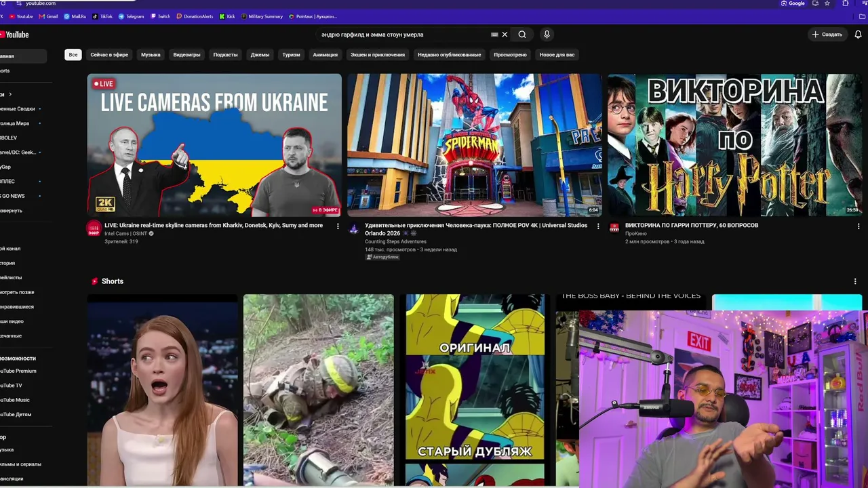Screen dimensions: 868x488
Task: Open YouTube TV in the sidebar
Action: [11, 386]
